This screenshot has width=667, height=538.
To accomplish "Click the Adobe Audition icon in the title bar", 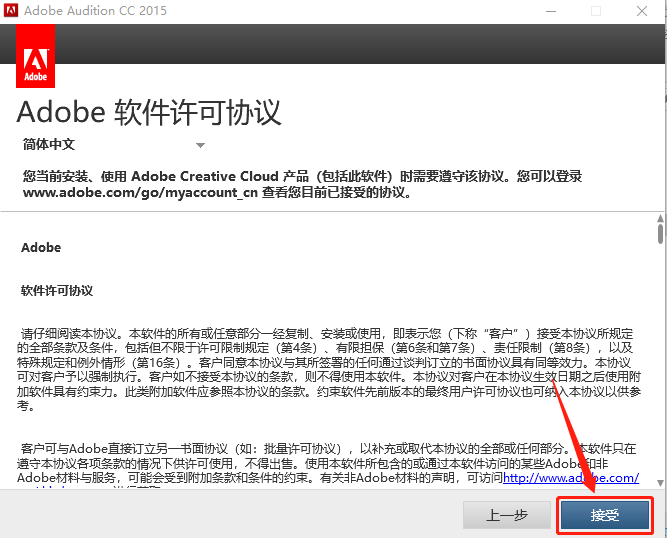I will pos(11,10).
